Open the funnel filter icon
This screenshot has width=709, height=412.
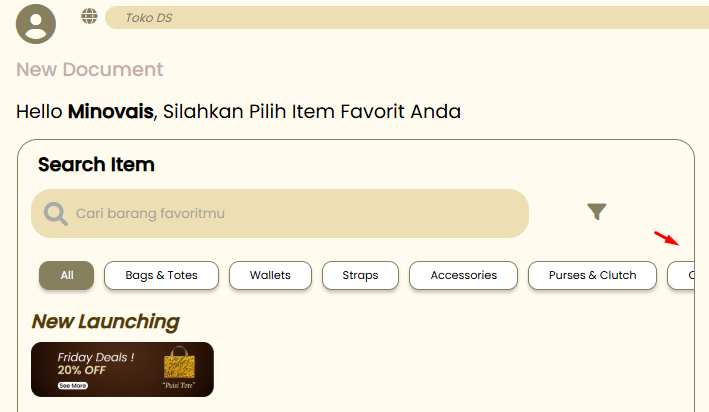[596, 211]
